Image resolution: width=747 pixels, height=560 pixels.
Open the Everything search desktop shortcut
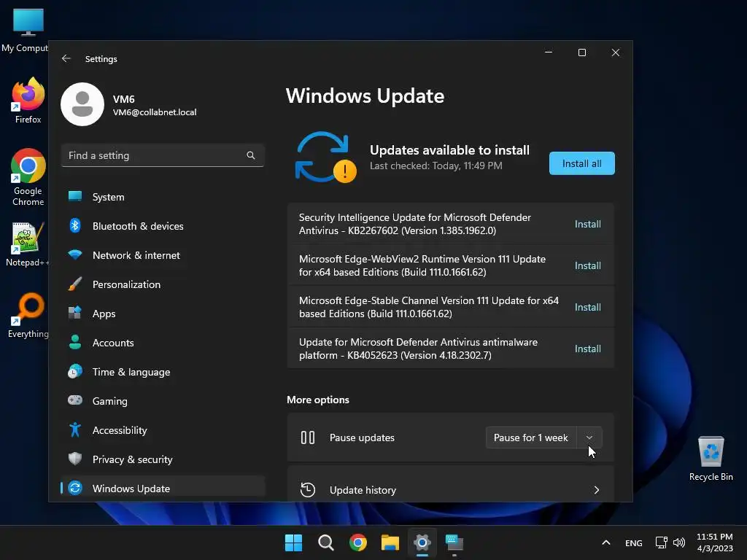(28, 315)
